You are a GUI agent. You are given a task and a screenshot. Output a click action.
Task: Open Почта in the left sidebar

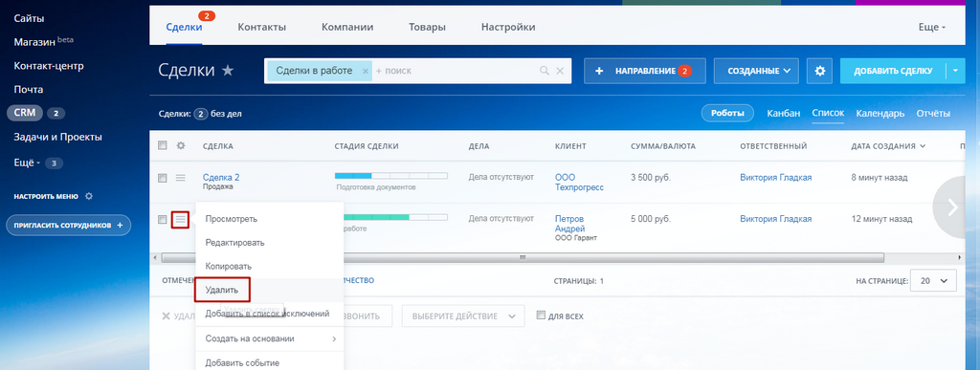click(x=29, y=89)
